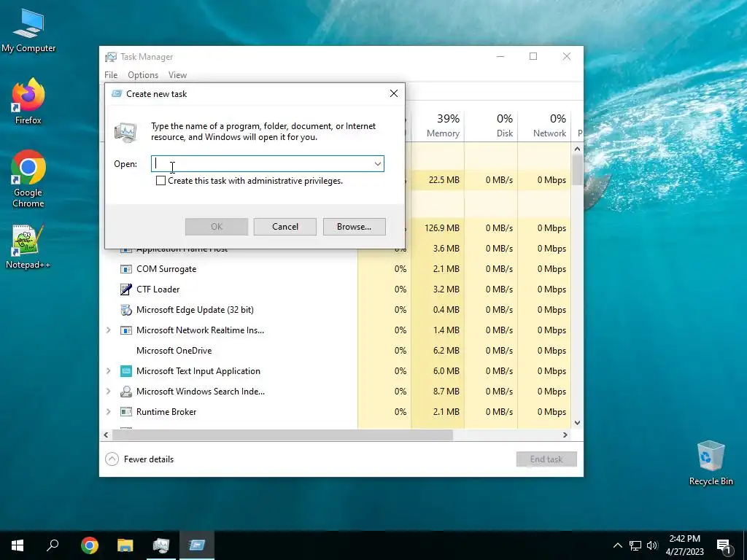Open the View menu in Task Manager
The height and width of the screenshot is (560, 747).
[177, 75]
